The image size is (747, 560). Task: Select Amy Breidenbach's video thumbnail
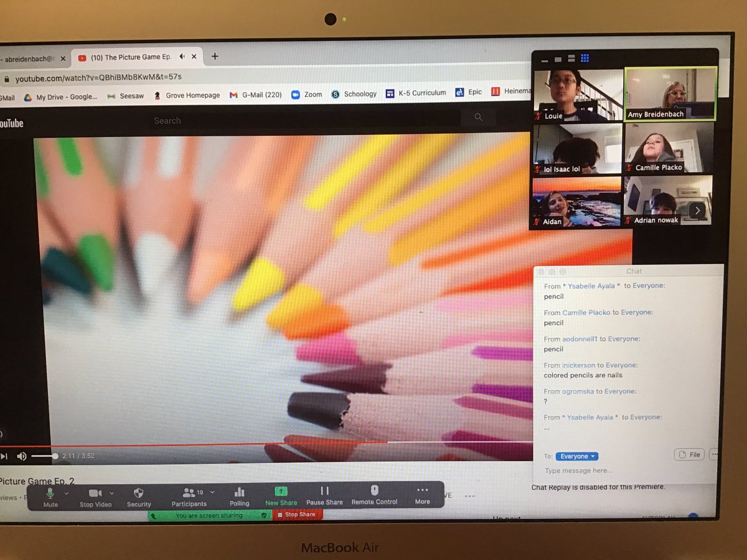[670, 93]
